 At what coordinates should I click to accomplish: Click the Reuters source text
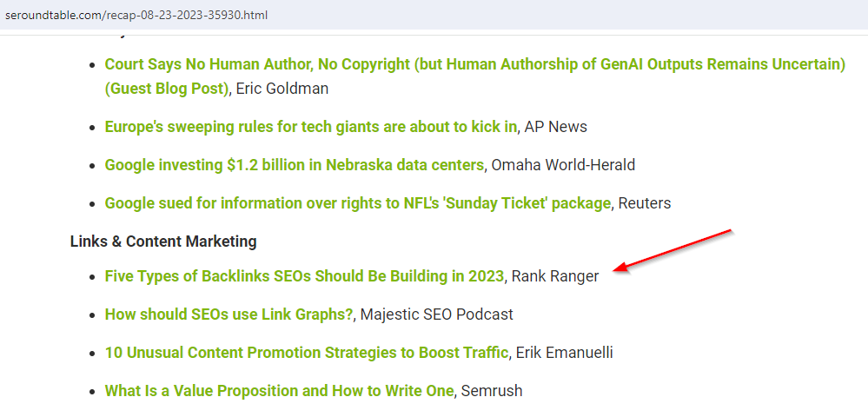645,203
